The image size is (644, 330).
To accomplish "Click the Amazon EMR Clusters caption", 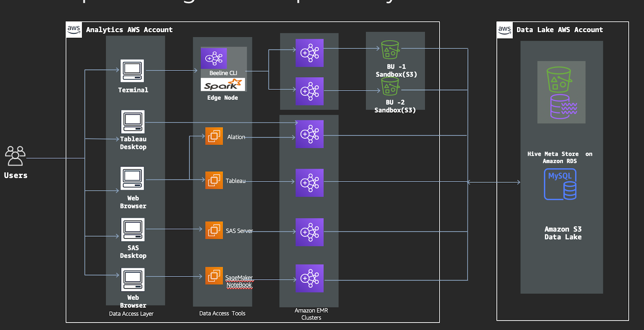I will click(x=311, y=314).
